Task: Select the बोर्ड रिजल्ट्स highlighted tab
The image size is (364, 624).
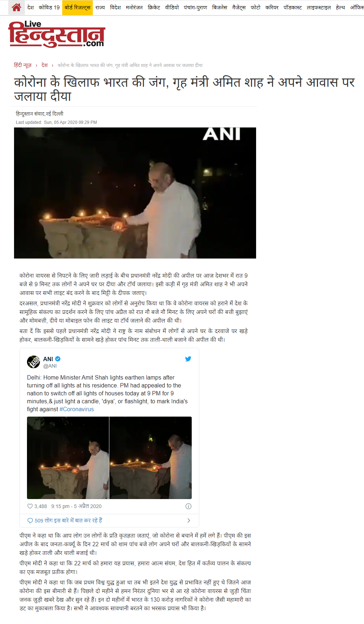Action: (x=77, y=8)
